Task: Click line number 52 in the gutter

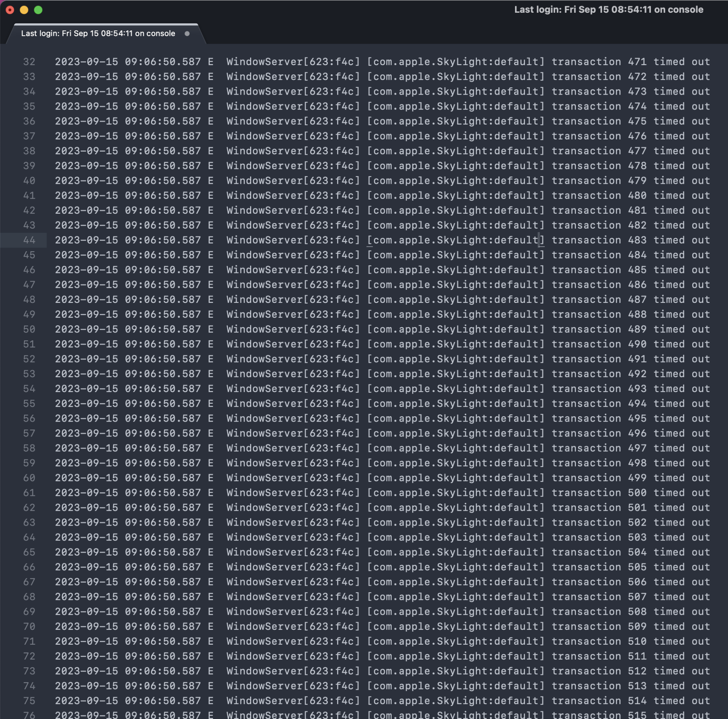Action: point(29,359)
